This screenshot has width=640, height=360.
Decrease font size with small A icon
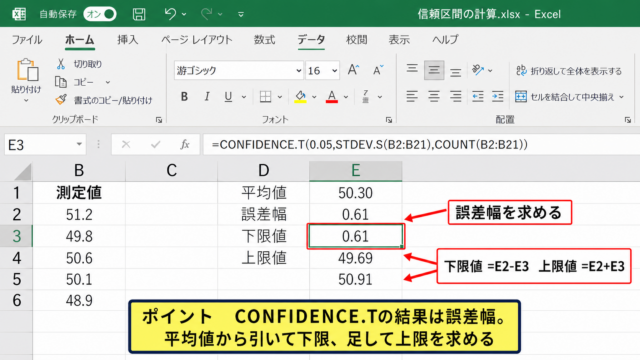click(x=378, y=70)
